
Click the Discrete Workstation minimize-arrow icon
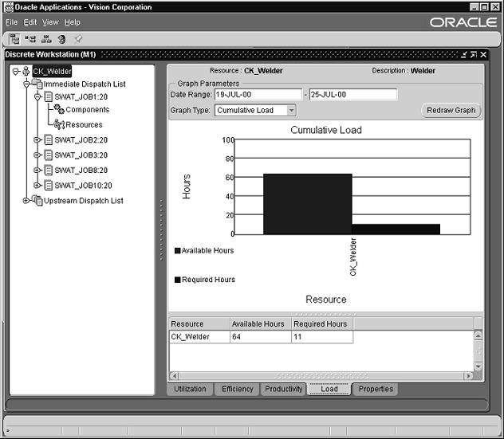point(463,55)
